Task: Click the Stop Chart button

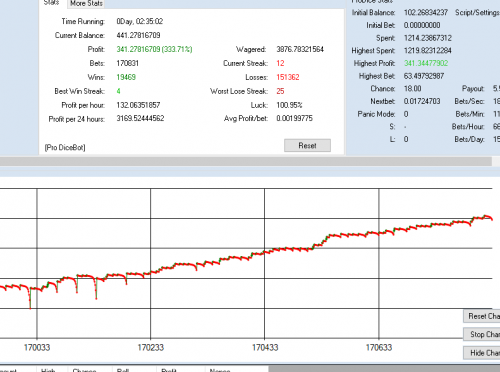Action: pyautogui.click(x=482, y=334)
